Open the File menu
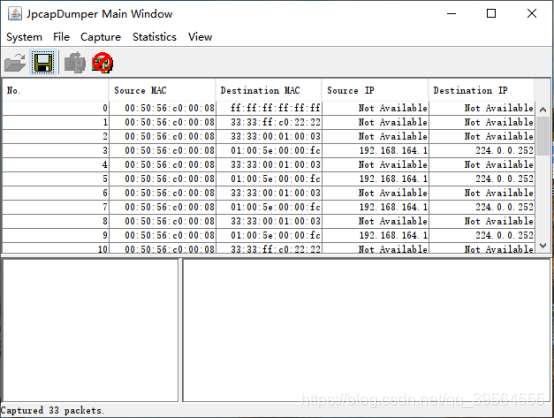 click(61, 37)
